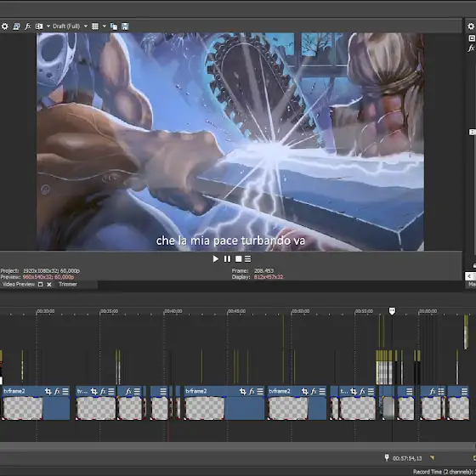Click the 00:30:00 mark on the ruler
The width and height of the screenshot is (476, 476).
tap(46, 311)
